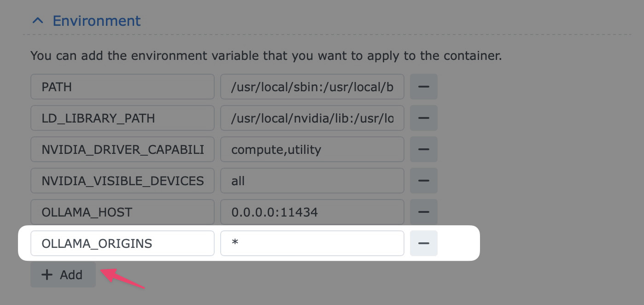Focus the NVIDIA_VISIBLE_DEVICES name field
This screenshot has height=305, width=644.
tap(123, 181)
